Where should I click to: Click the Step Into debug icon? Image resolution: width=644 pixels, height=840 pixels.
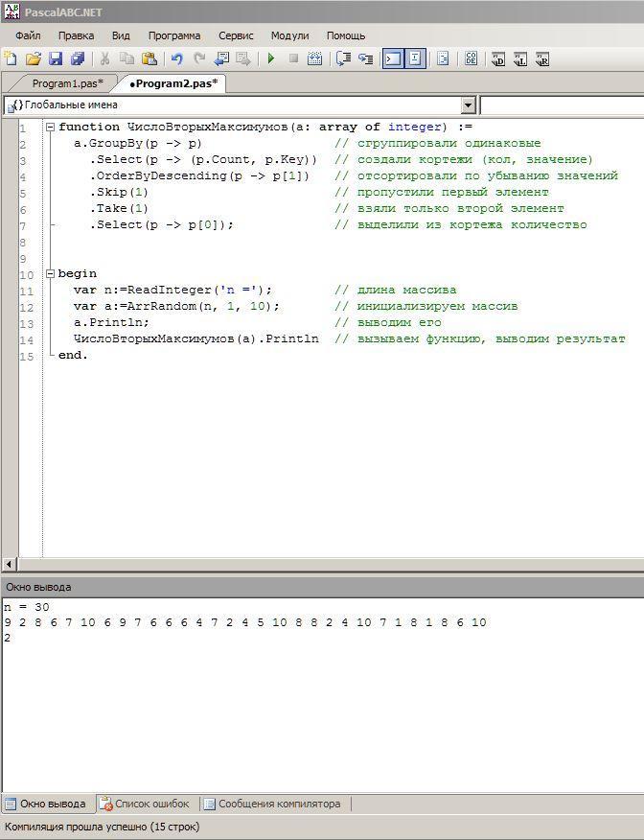[x=366, y=58]
